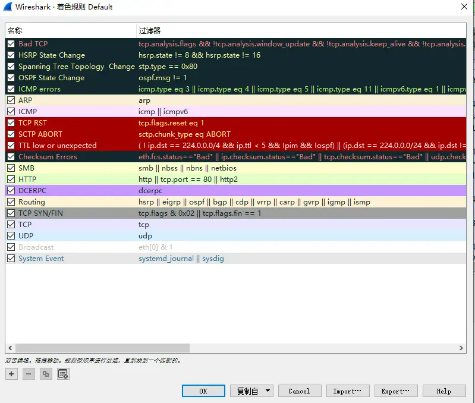Toggle the ARP rule checkbox
This screenshot has width=475, height=403.
pyautogui.click(x=11, y=100)
